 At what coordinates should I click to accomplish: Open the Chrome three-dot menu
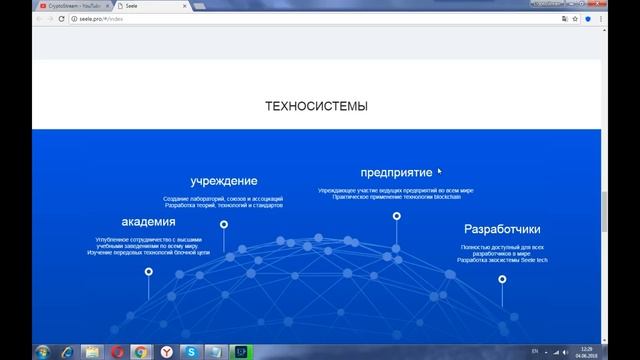click(601, 19)
